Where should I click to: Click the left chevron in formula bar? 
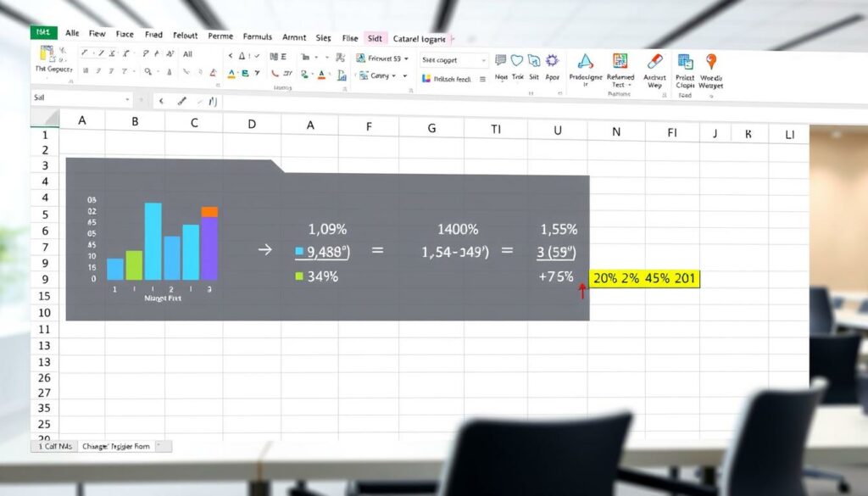(x=161, y=101)
